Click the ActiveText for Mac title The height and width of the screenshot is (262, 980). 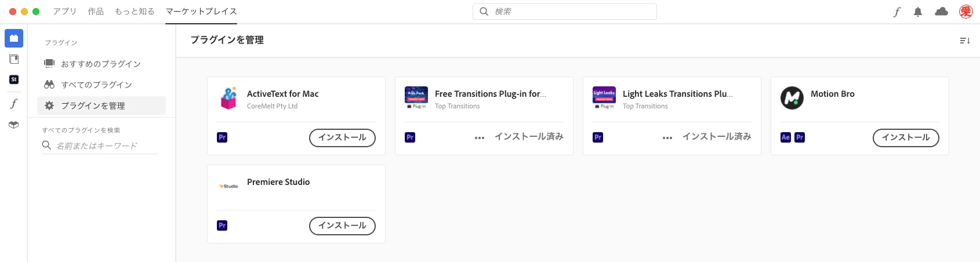tap(282, 94)
